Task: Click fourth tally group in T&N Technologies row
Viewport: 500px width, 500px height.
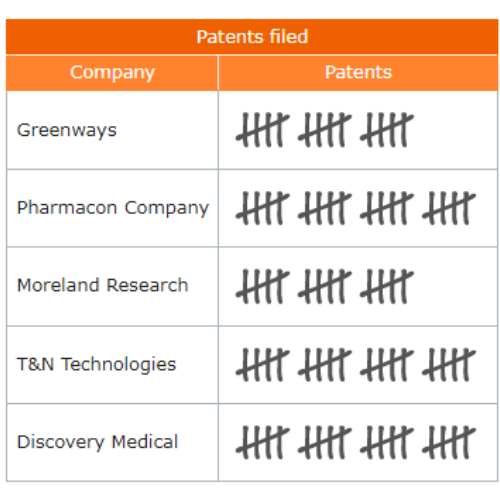Action: pyautogui.click(x=449, y=365)
